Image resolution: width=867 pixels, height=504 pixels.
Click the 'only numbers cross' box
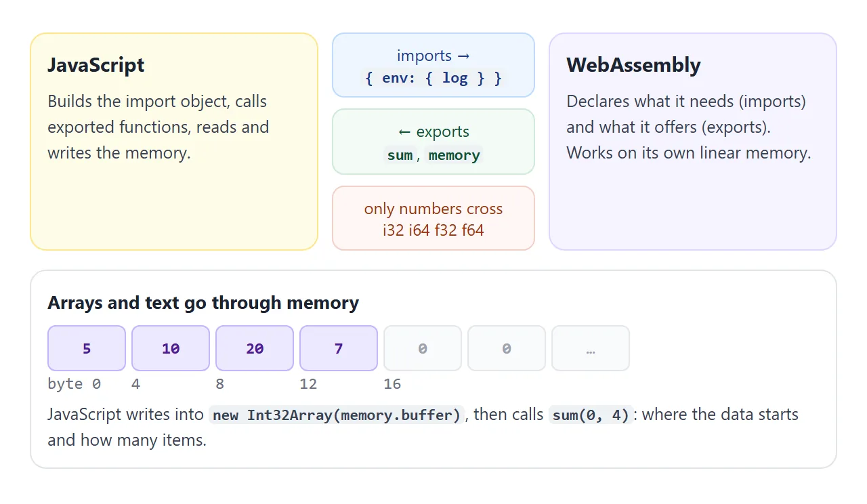pyautogui.click(x=433, y=218)
